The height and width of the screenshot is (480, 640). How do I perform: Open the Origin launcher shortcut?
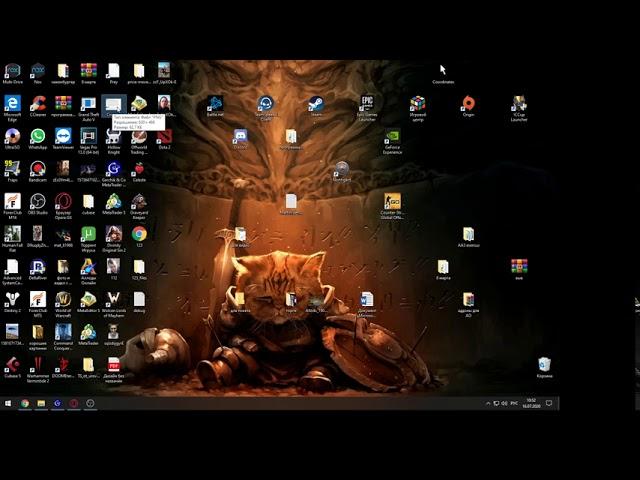click(x=468, y=103)
